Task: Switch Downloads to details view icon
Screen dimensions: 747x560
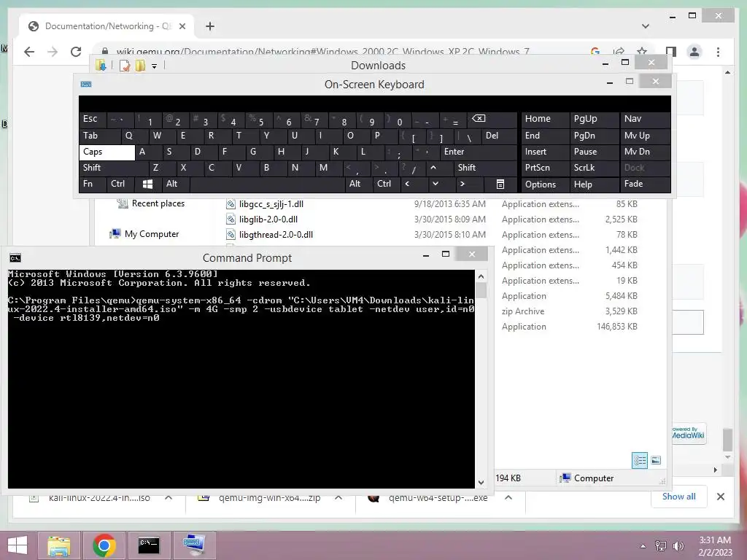Action: tap(640, 461)
